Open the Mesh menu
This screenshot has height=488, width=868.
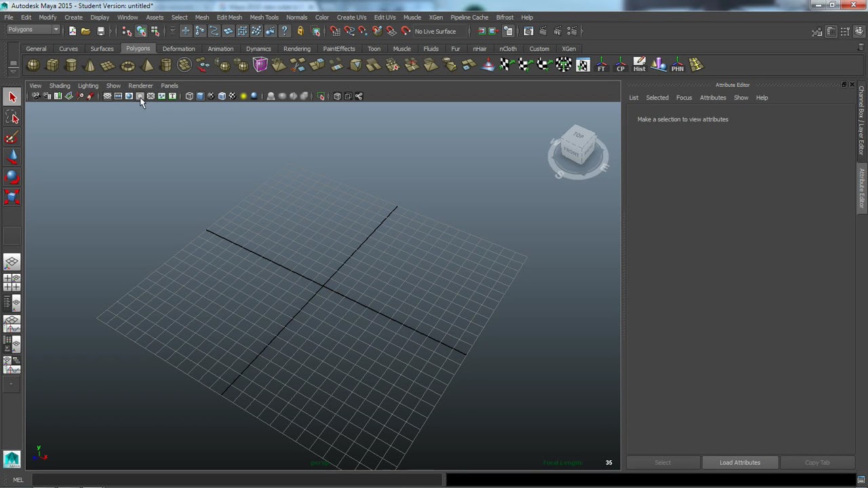click(202, 18)
